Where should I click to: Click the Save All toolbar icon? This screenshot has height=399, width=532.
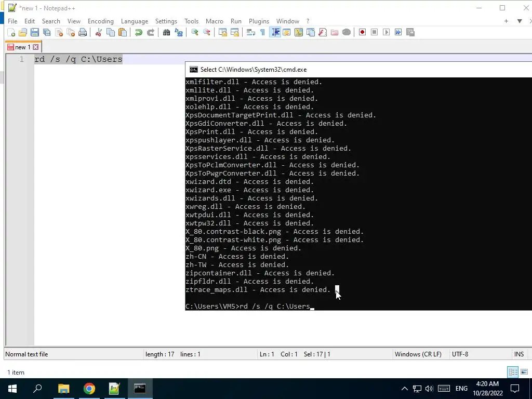47,32
